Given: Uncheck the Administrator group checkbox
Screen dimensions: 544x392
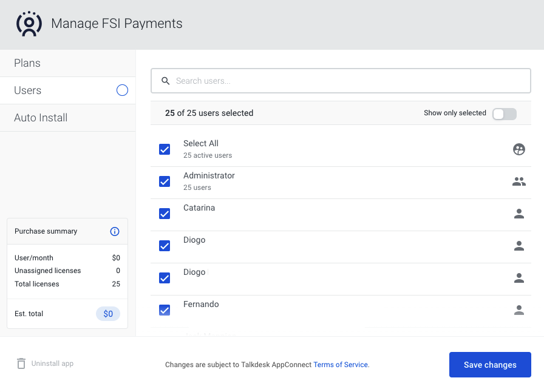Looking at the screenshot, I should (165, 181).
